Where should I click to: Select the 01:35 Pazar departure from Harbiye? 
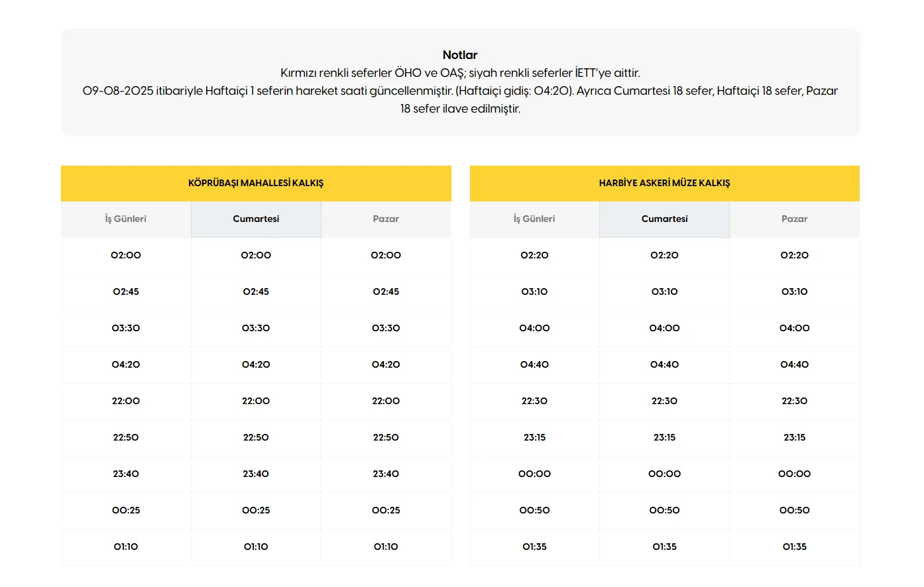coord(794,547)
